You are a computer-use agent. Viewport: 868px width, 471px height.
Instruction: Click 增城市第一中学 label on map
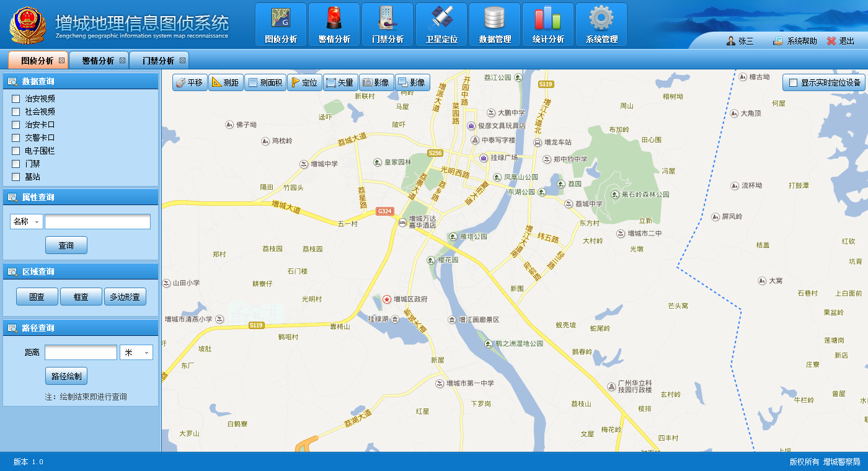(470, 384)
